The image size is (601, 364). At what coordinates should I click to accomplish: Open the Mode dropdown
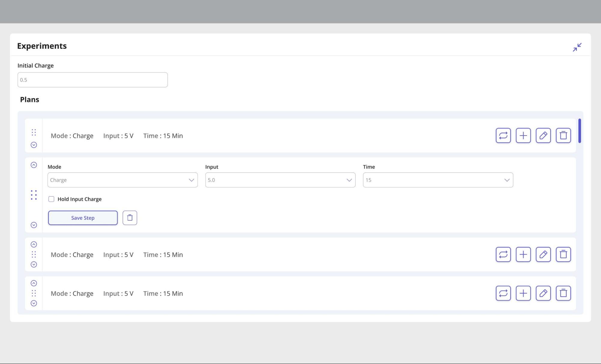[122, 180]
